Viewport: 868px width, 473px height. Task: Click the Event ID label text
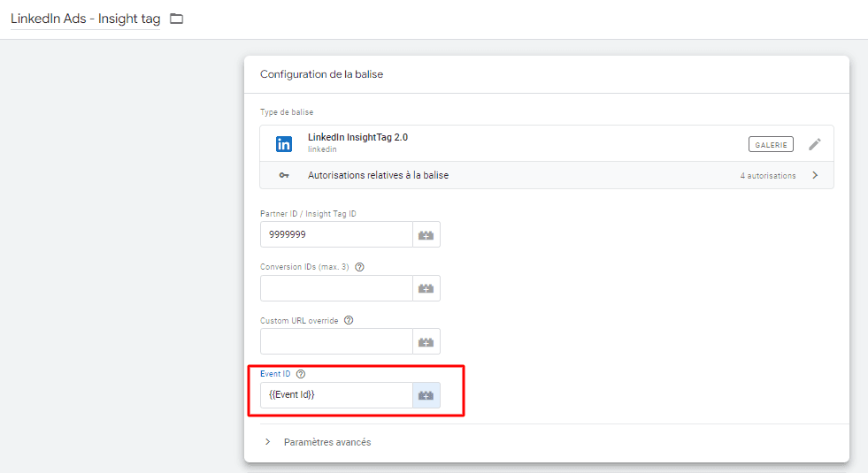(275, 374)
